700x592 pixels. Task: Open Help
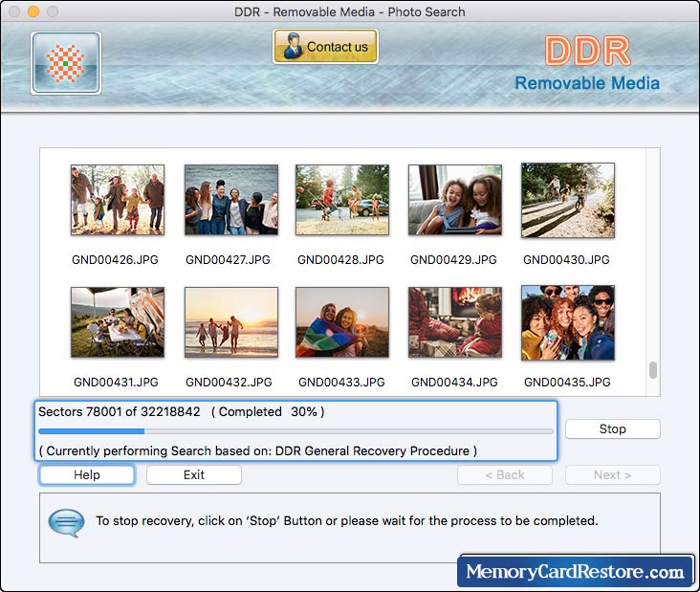tap(87, 475)
